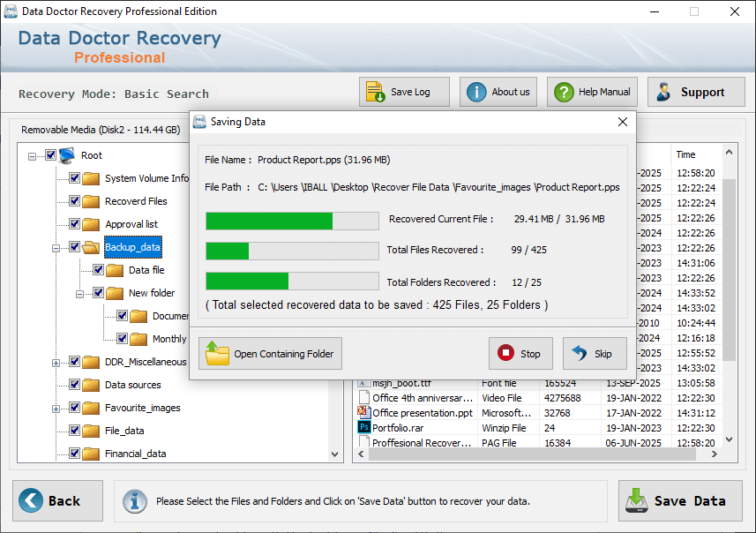Image resolution: width=756 pixels, height=533 pixels.
Task: Click the Help Manual question mark icon
Action: pos(564,92)
